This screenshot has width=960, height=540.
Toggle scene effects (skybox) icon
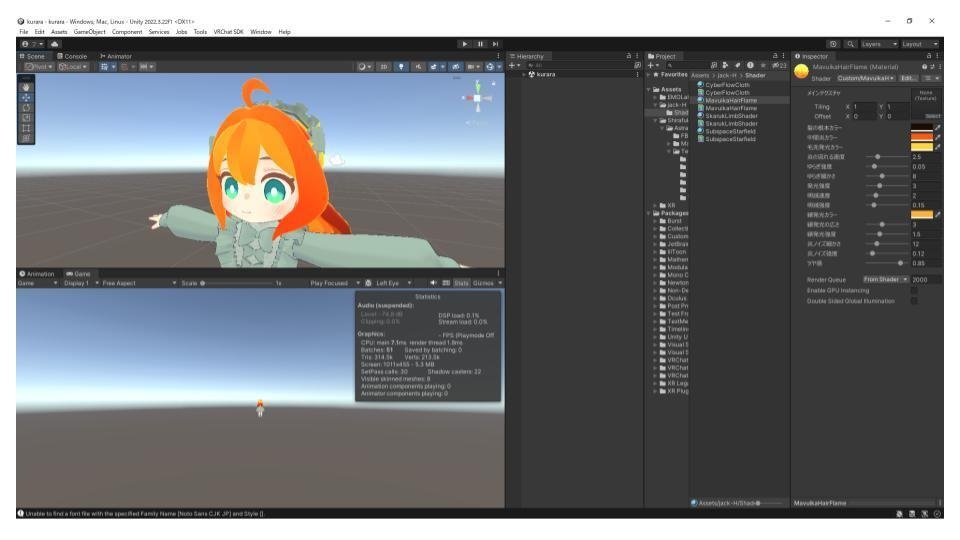pyautogui.click(x=435, y=67)
